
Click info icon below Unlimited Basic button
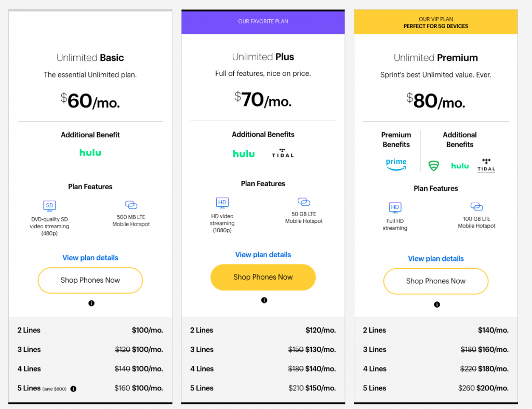(91, 304)
